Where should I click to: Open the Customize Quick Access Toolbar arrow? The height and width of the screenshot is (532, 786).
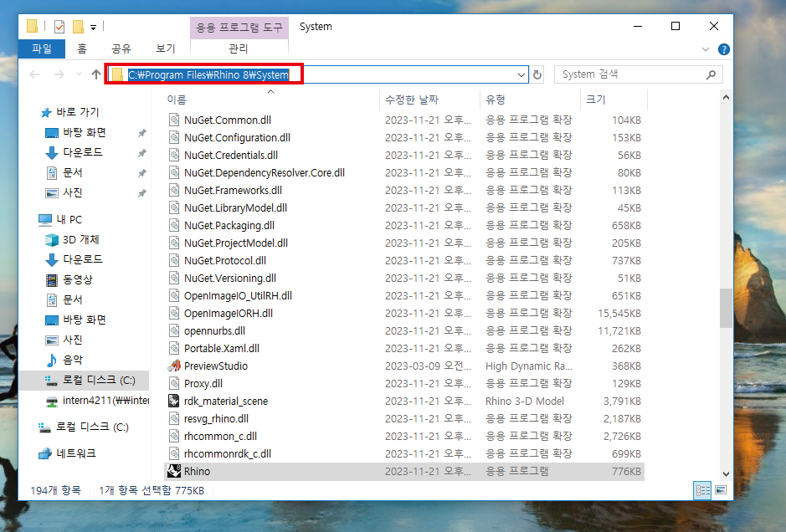coord(93,27)
